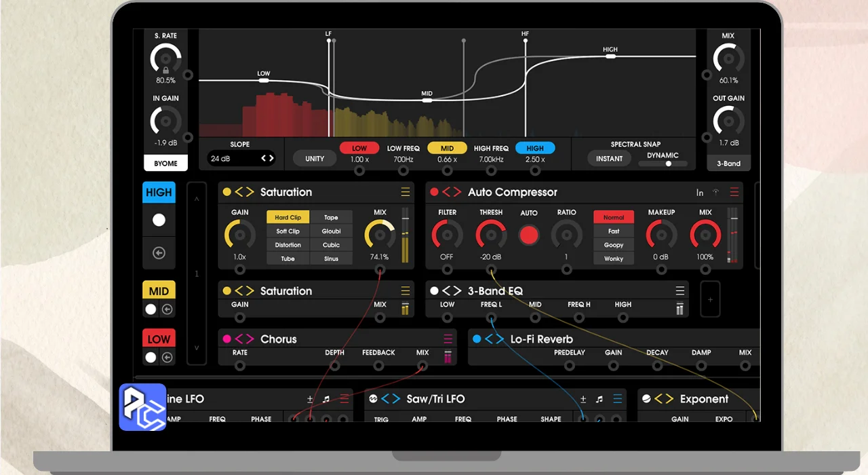Toggle the HIGH band white circle button
This screenshot has width=868, height=475.
click(159, 221)
